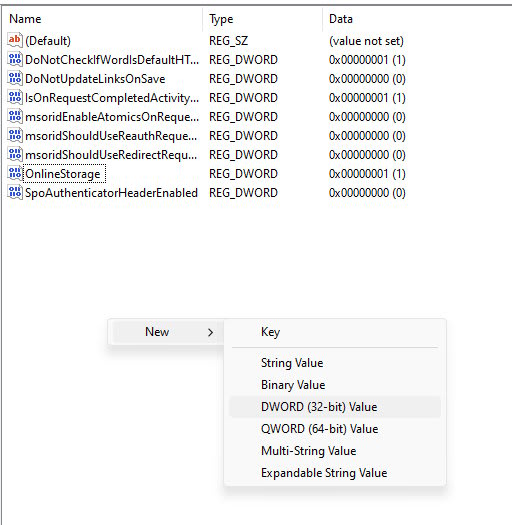Click REG_DWORD type in msoridShouldUseReauthReque... row
This screenshot has width=512, height=525.
(x=243, y=136)
